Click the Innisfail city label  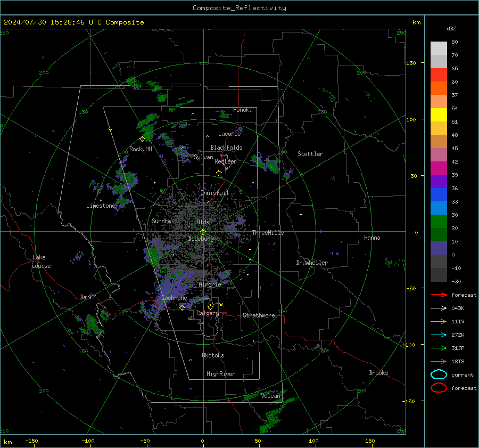tap(214, 193)
